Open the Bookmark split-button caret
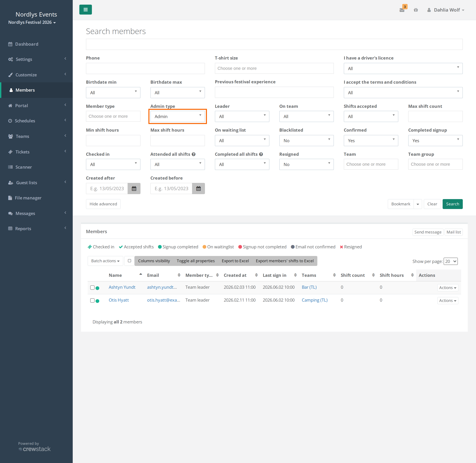 pos(418,204)
